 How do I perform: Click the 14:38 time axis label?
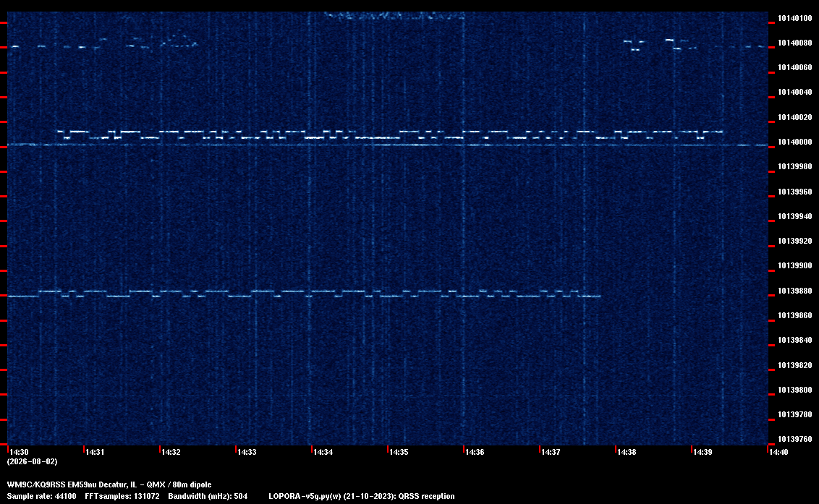pyautogui.click(x=627, y=452)
